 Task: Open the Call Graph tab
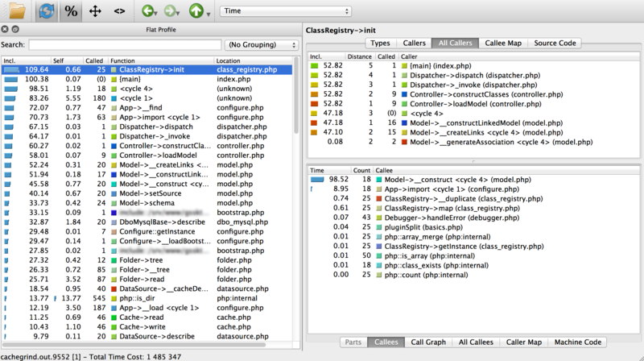[428, 342]
